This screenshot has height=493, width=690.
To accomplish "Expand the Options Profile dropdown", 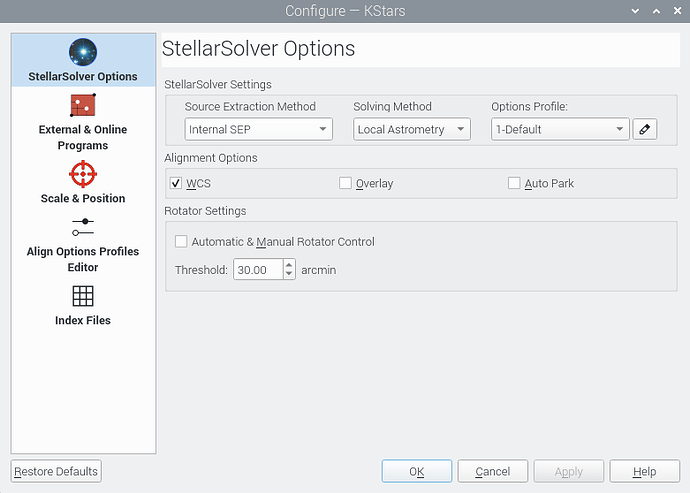I will tap(560, 129).
